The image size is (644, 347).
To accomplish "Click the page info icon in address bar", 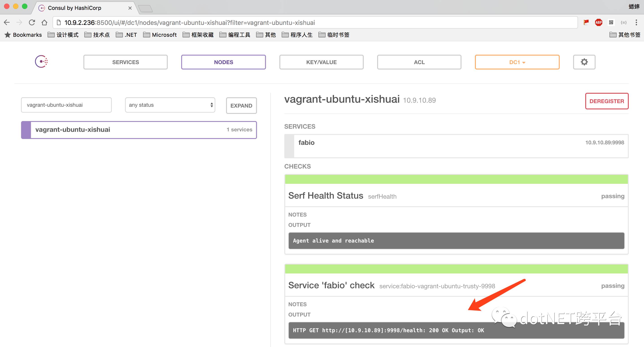I will [x=59, y=22].
